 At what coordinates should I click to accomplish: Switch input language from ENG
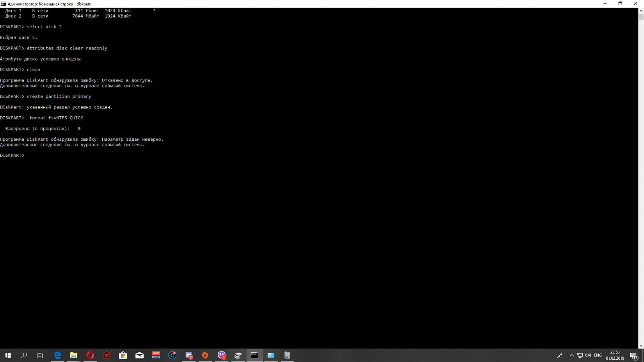pyautogui.click(x=598, y=355)
